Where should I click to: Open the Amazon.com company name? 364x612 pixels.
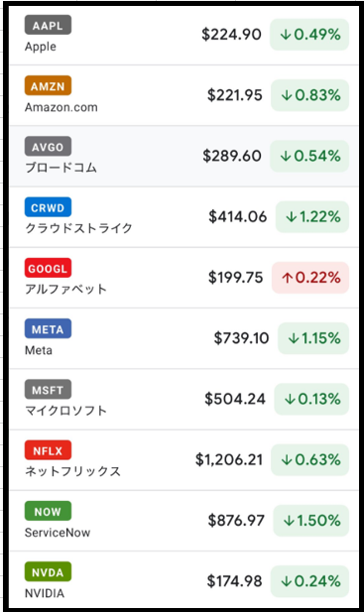coord(61,107)
